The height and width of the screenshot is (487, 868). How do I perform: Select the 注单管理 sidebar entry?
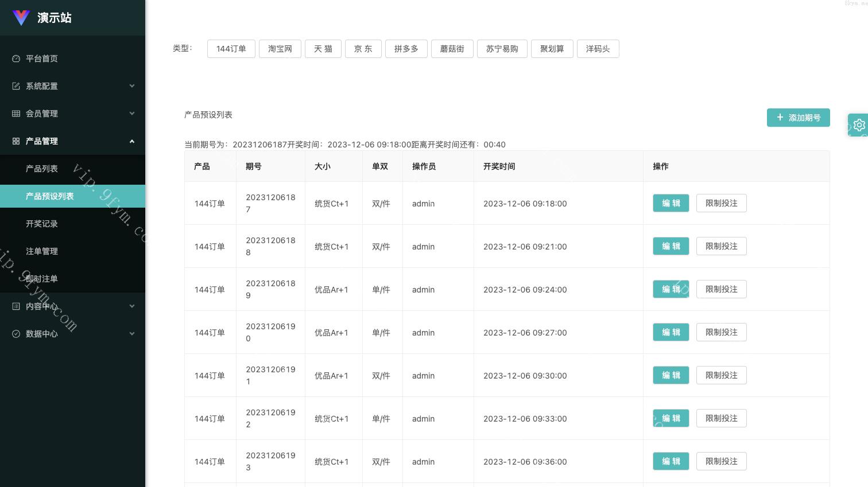click(x=42, y=251)
